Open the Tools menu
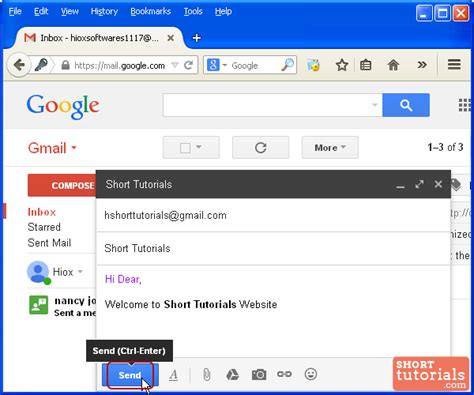 tap(193, 11)
